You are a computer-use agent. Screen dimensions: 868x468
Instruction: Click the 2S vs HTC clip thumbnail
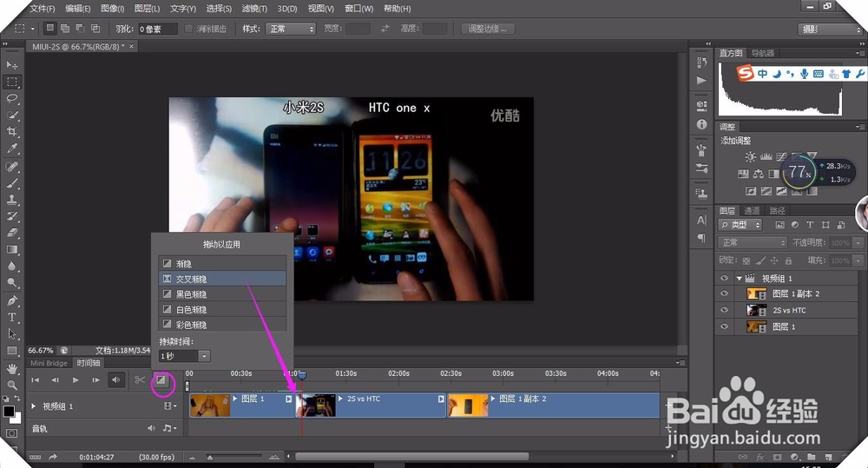tap(316, 405)
